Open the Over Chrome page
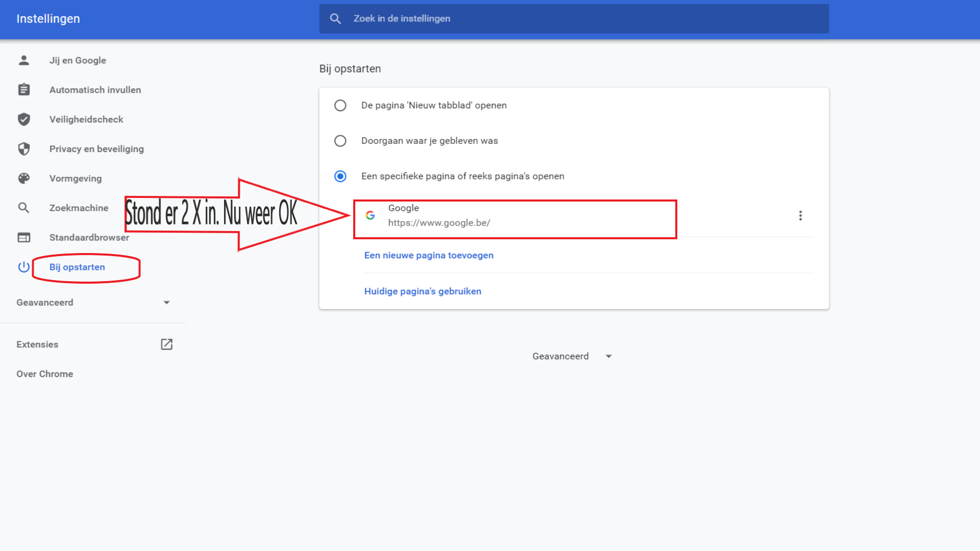Image resolution: width=980 pixels, height=551 pixels. 45,374
